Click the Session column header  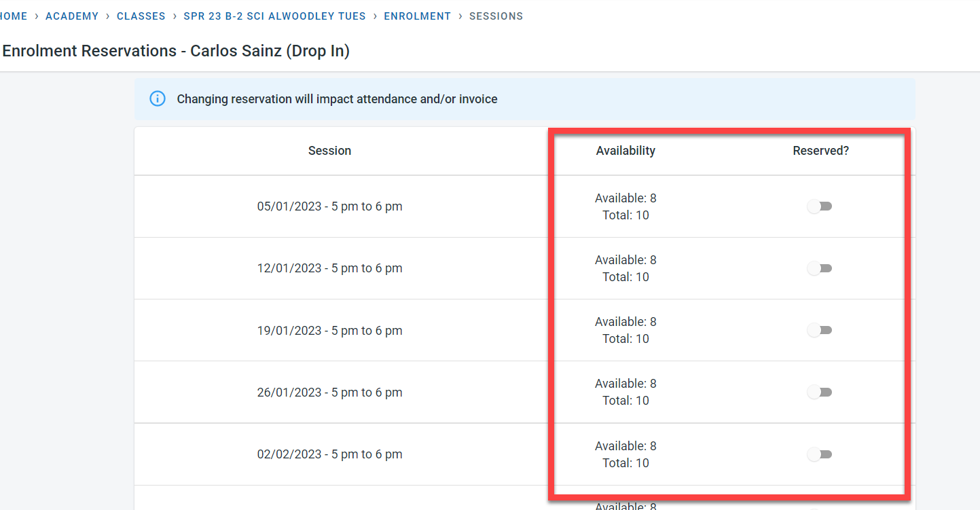329,151
